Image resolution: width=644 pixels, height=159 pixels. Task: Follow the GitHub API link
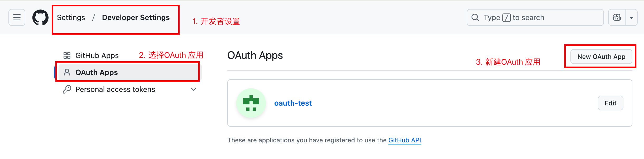[x=405, y=140]
